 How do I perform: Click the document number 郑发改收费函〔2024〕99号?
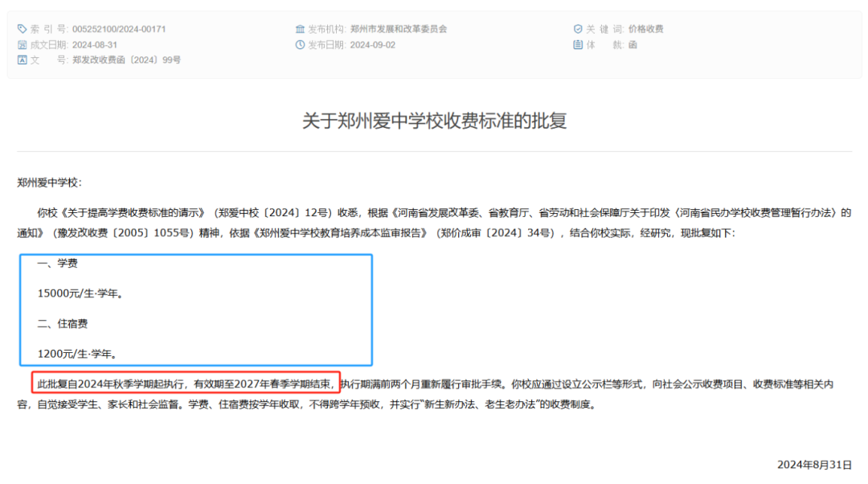126,60
